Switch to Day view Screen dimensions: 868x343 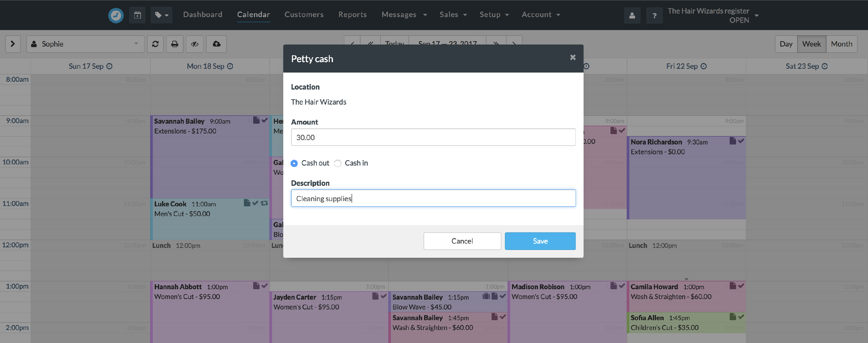click(786, 44)
